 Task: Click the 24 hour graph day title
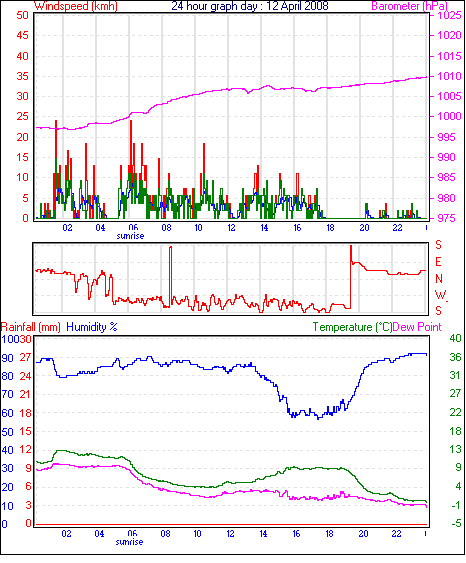(250, 6)
